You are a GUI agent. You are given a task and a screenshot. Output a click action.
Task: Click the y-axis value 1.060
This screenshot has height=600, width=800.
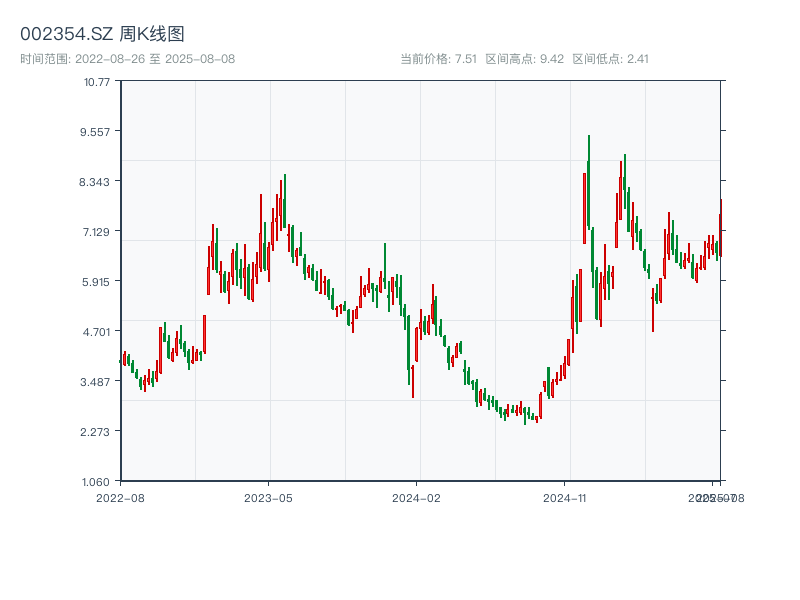[x=95, y=482]
